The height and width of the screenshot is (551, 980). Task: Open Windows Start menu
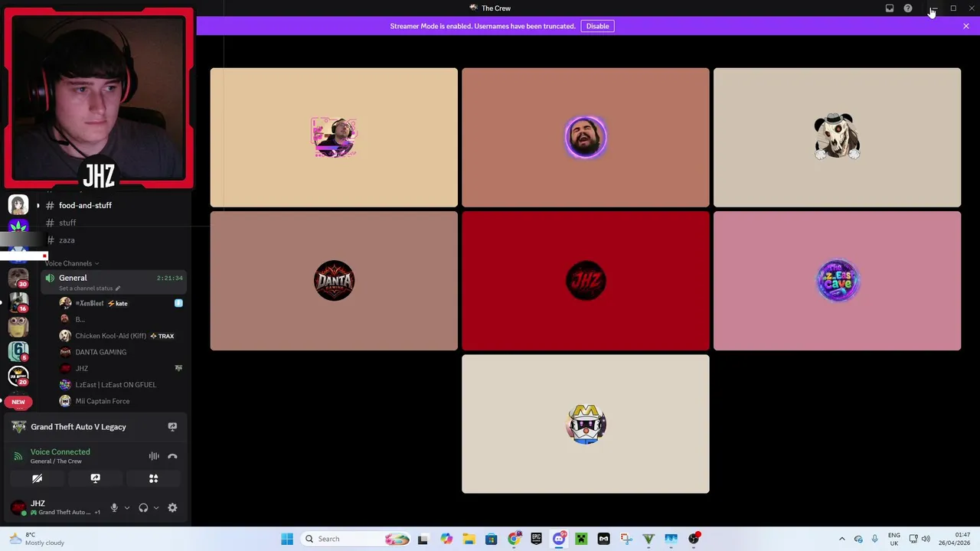[287, 539]
